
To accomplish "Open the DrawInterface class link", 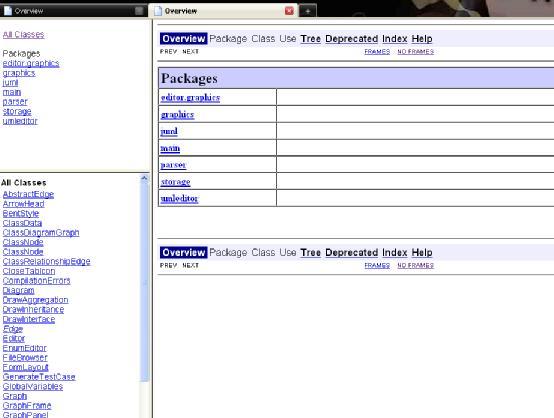I will [29, 319].
